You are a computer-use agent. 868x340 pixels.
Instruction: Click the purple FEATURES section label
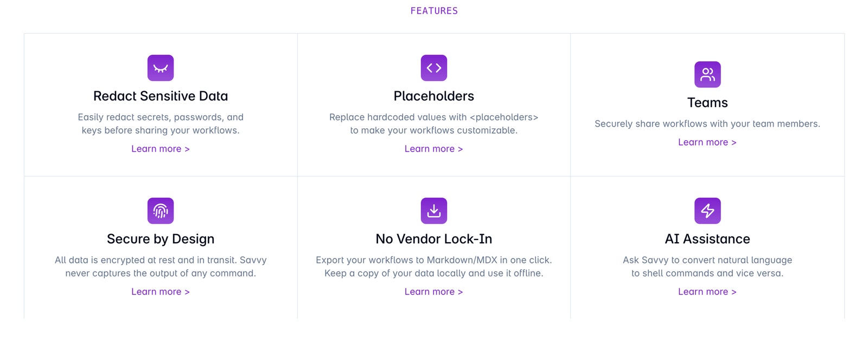coord(434,11)
